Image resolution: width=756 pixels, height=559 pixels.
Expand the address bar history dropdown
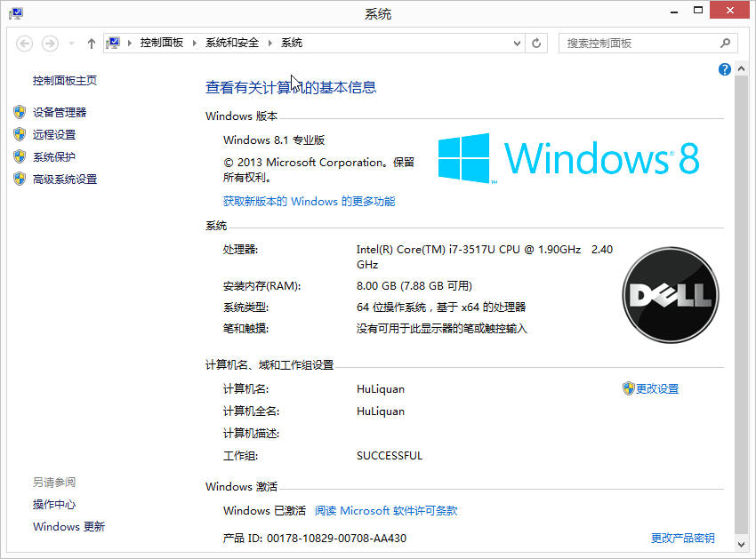[x=518, y=43]
